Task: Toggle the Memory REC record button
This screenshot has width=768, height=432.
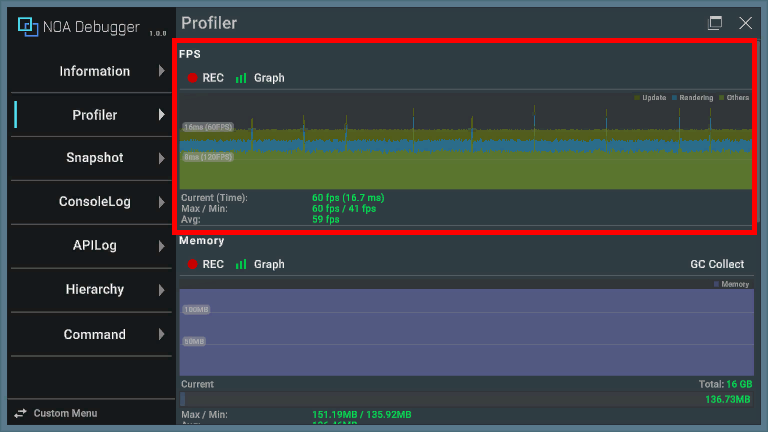Action: point(206,264)
